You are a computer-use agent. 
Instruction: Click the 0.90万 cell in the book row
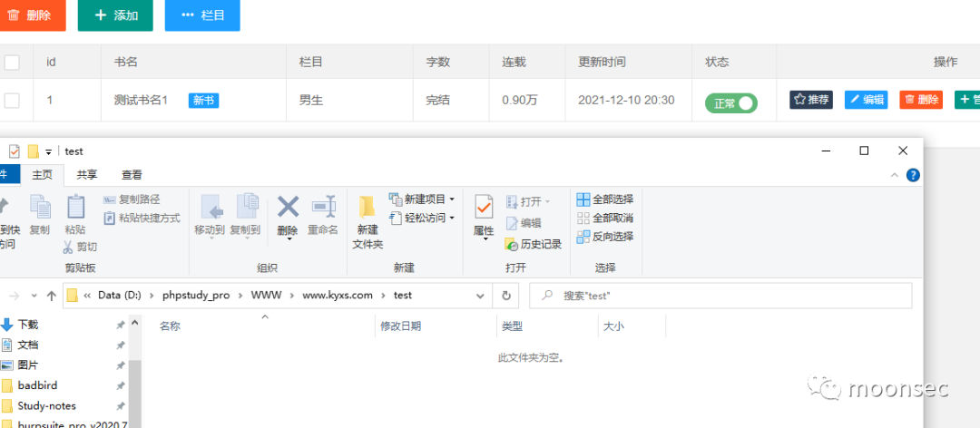pos(520,100)
